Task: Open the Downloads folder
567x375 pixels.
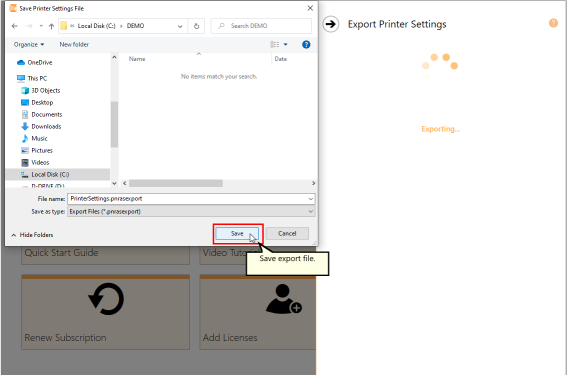Action: (41, 126)
